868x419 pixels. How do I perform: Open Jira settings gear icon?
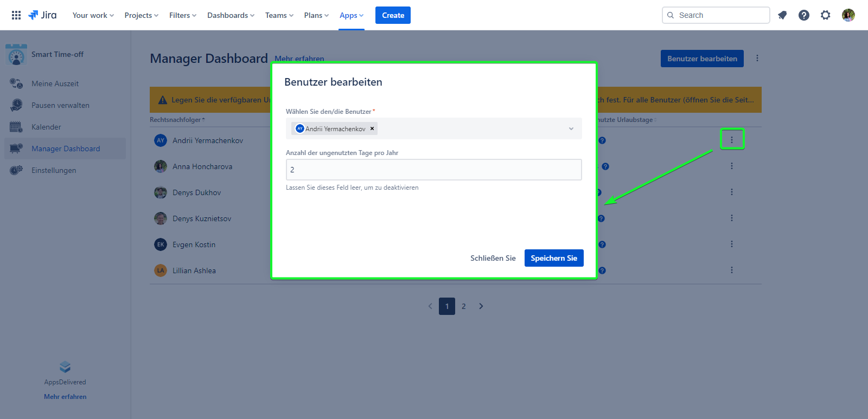(x=826, y=15)
